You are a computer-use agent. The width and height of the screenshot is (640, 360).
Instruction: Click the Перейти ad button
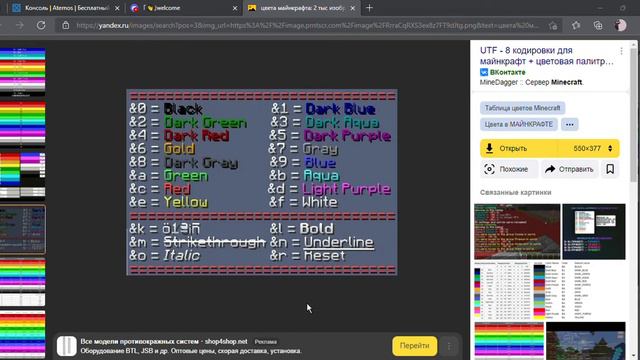[x=414, y=346]
